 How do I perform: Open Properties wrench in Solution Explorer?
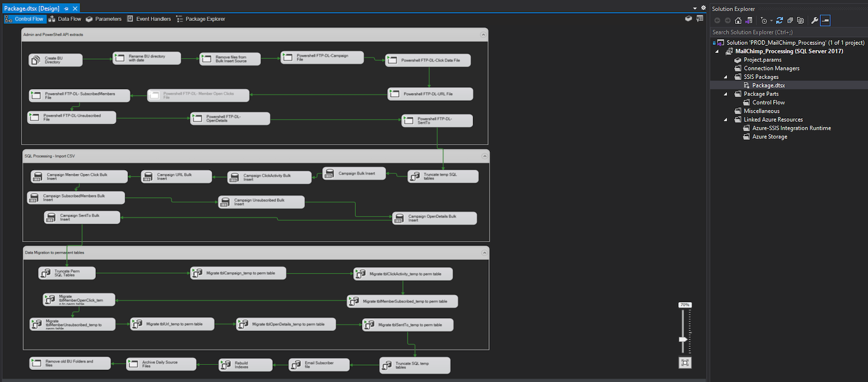click(x=814, y=21)
